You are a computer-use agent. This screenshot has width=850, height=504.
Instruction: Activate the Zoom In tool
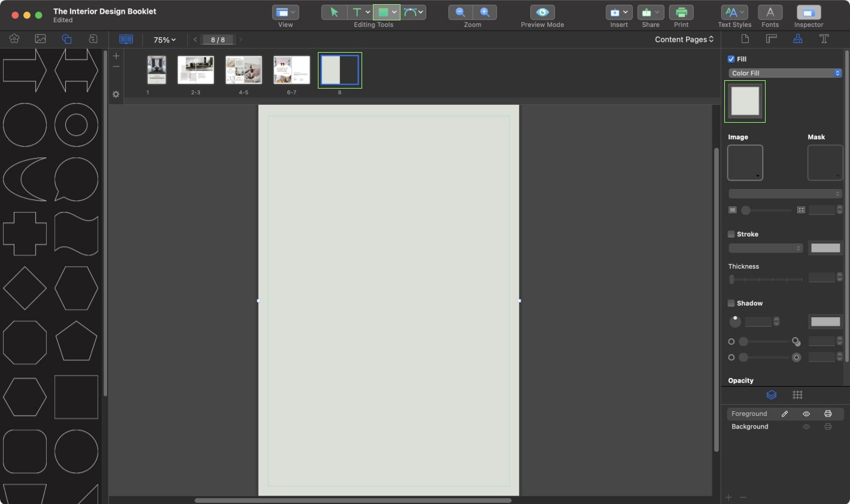pyautogui.click(x=485, y=11)
